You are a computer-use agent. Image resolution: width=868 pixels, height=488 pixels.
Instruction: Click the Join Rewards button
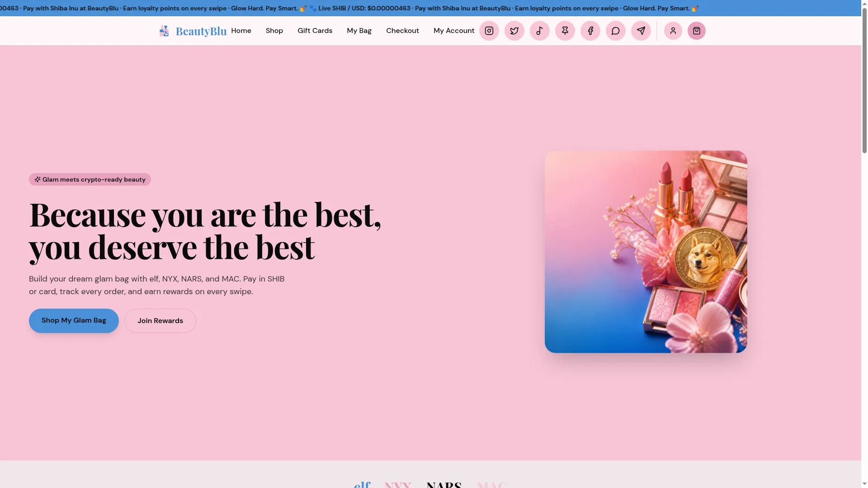(160, 321)
